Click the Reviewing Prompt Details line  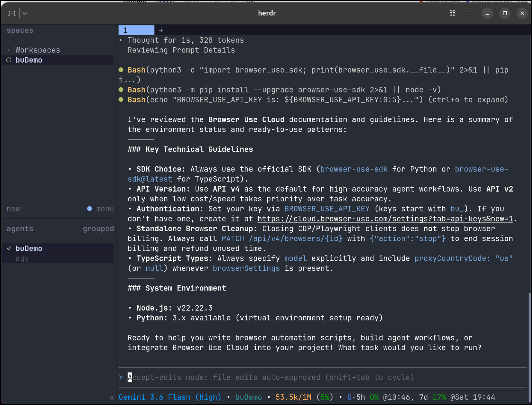[181, 50]
